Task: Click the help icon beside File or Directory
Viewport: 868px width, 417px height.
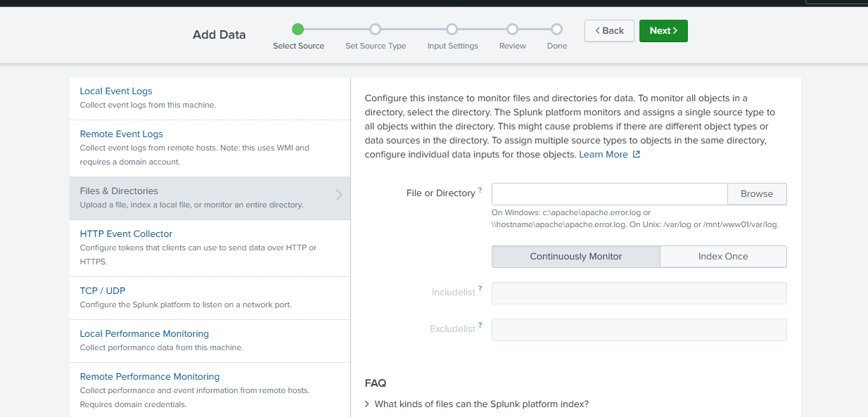Action: point(480,190)
